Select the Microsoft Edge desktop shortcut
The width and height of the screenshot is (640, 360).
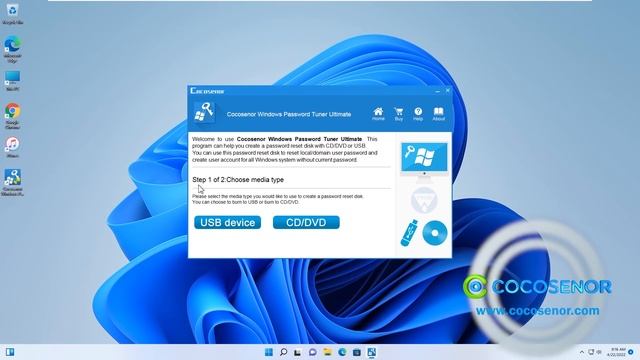[x=12, y=49]
